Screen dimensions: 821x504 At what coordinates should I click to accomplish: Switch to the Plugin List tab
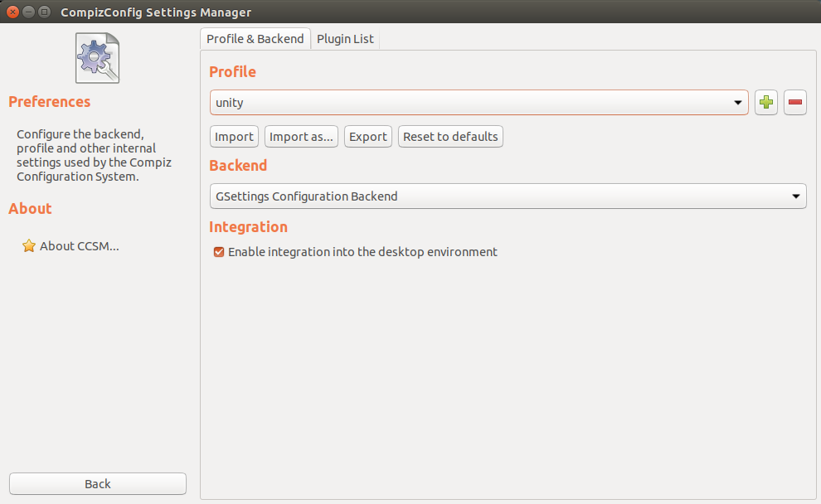[x=345, y=39]
